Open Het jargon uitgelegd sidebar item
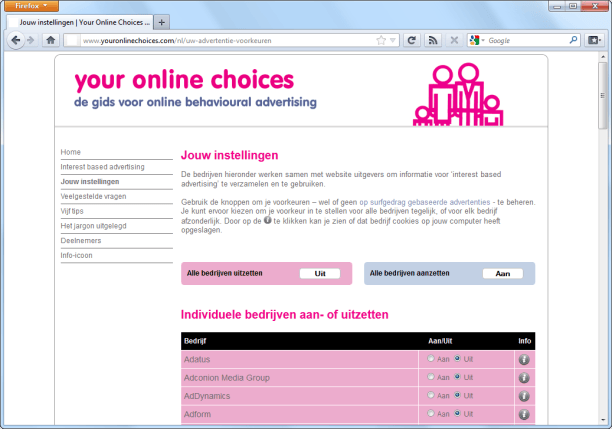This screenshot has height=429, width=612. (x=93, y=226)
